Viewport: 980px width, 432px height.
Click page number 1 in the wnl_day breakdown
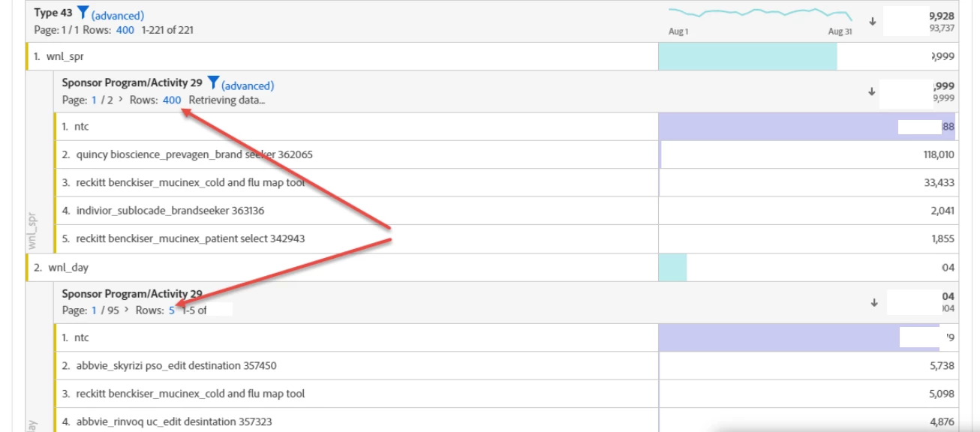[94, 310]
